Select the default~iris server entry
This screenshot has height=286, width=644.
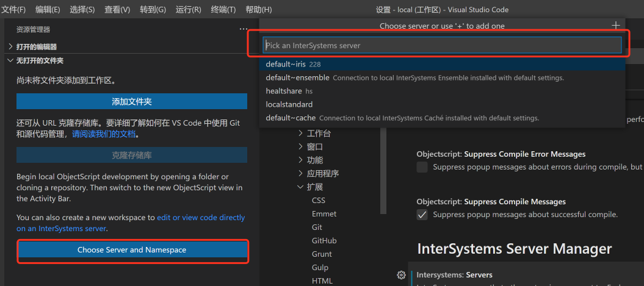(x=442, y=64)
